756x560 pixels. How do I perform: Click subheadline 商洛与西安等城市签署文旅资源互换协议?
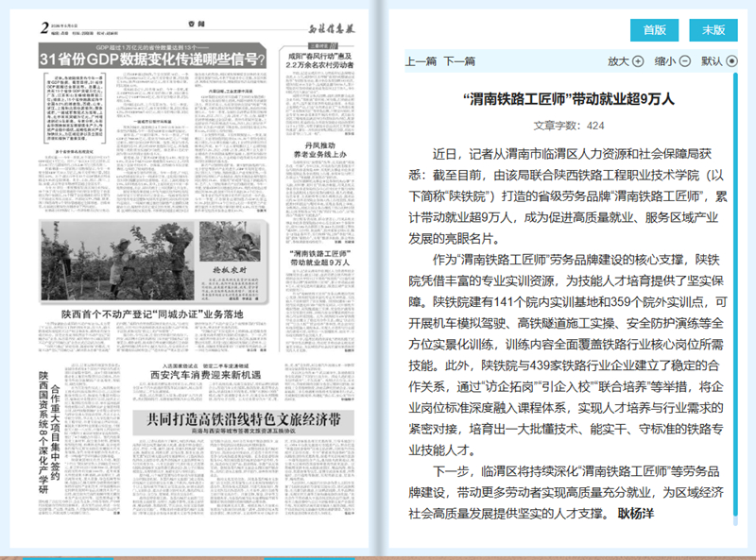[x=244, y=431]
